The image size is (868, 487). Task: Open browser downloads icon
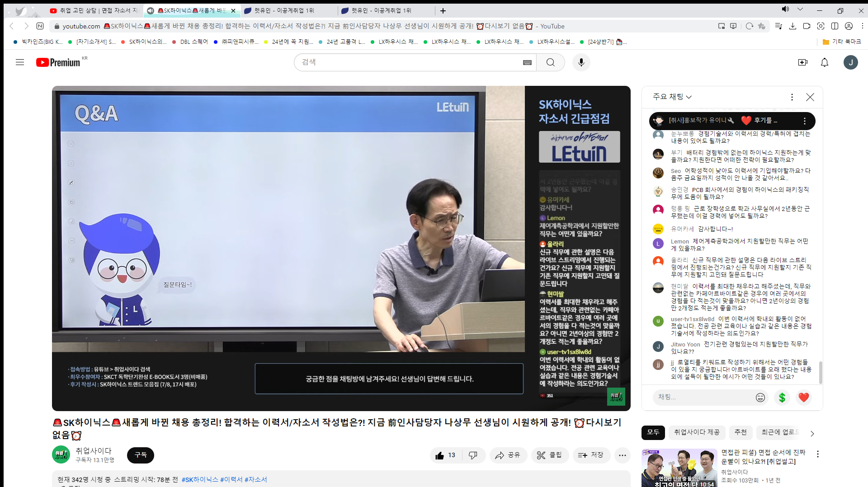tap(793, 26)
